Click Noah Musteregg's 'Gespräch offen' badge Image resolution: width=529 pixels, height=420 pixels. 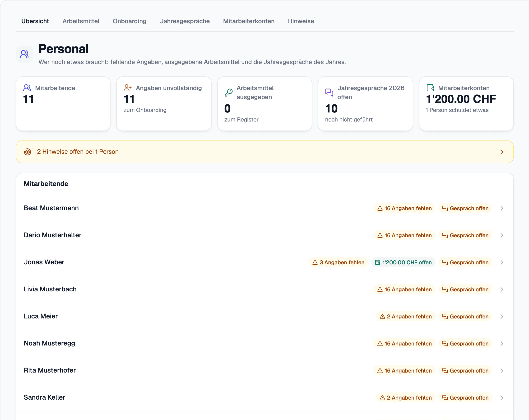[x=465, y=344]
